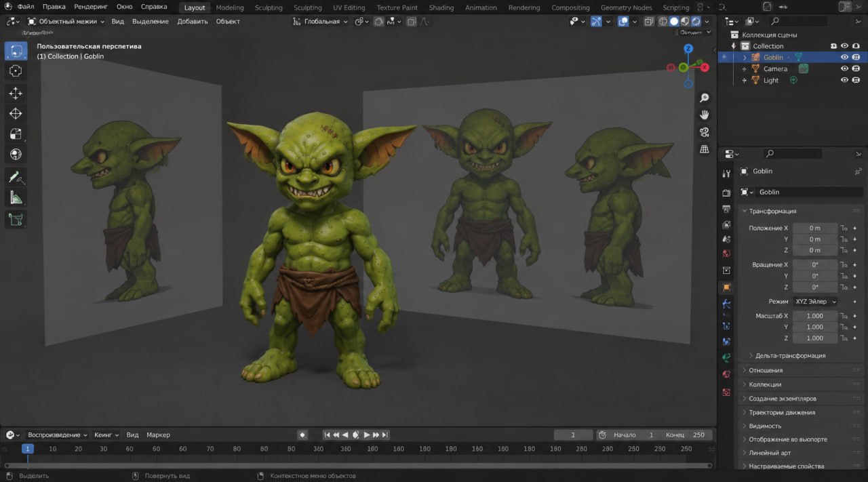Open the World properties tab
The image size is (868, 482).
[x=726, y=254]
